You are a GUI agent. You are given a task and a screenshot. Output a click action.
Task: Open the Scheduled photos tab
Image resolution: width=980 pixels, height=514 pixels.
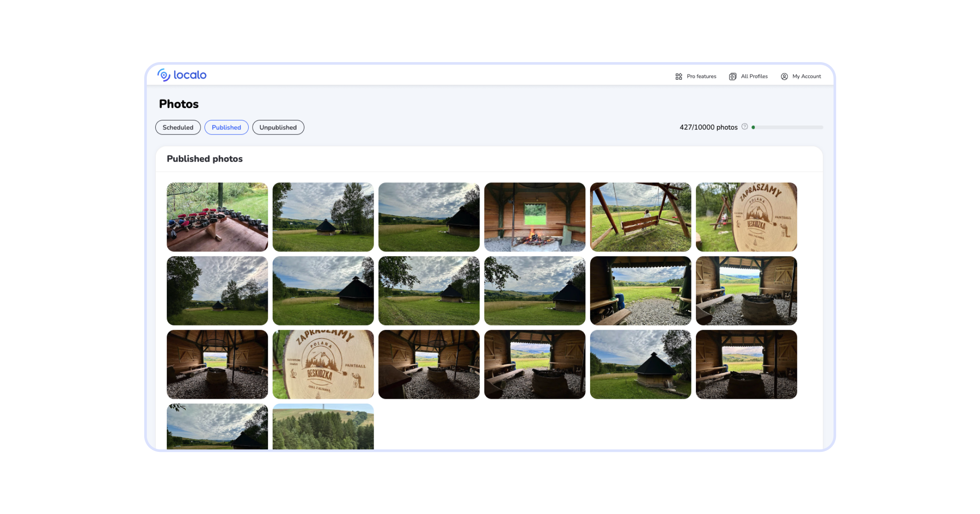click(x=178, y=128)
